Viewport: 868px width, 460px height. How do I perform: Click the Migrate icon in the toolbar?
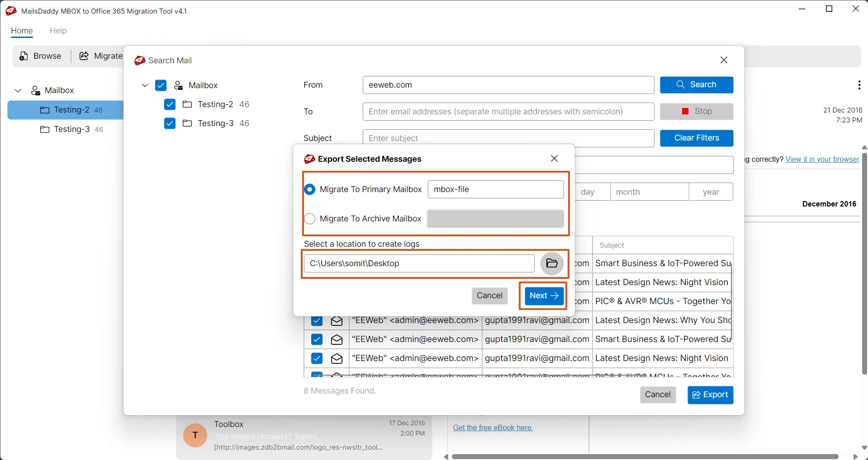(x=84, y=56)
